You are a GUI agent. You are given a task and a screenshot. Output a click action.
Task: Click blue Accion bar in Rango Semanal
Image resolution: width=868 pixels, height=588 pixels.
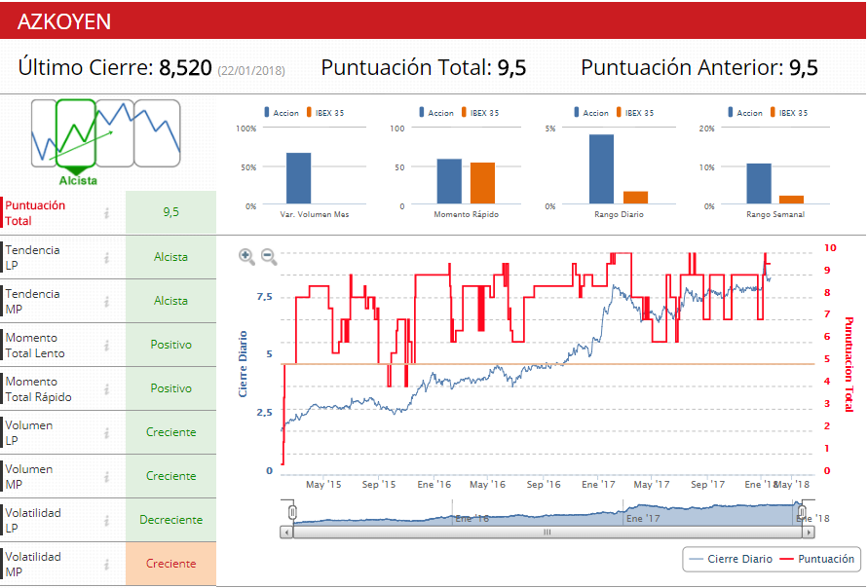(x=759, y=184)
